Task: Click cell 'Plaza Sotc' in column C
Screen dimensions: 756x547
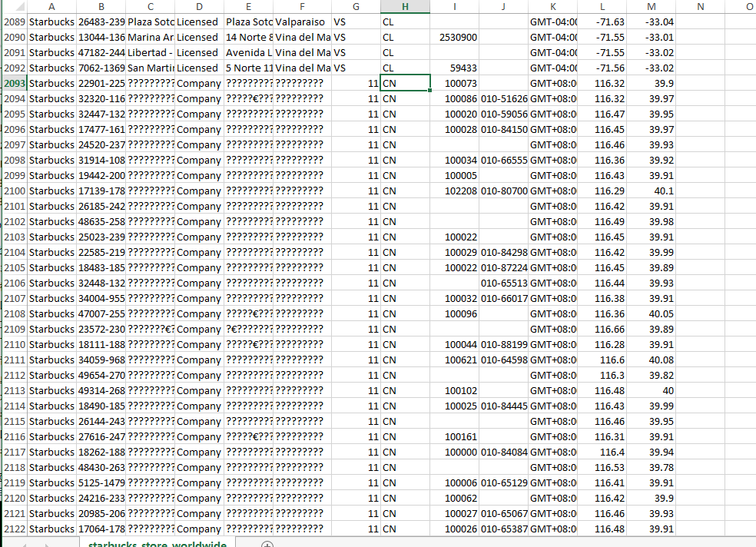Action: click(x=150, y=22)
